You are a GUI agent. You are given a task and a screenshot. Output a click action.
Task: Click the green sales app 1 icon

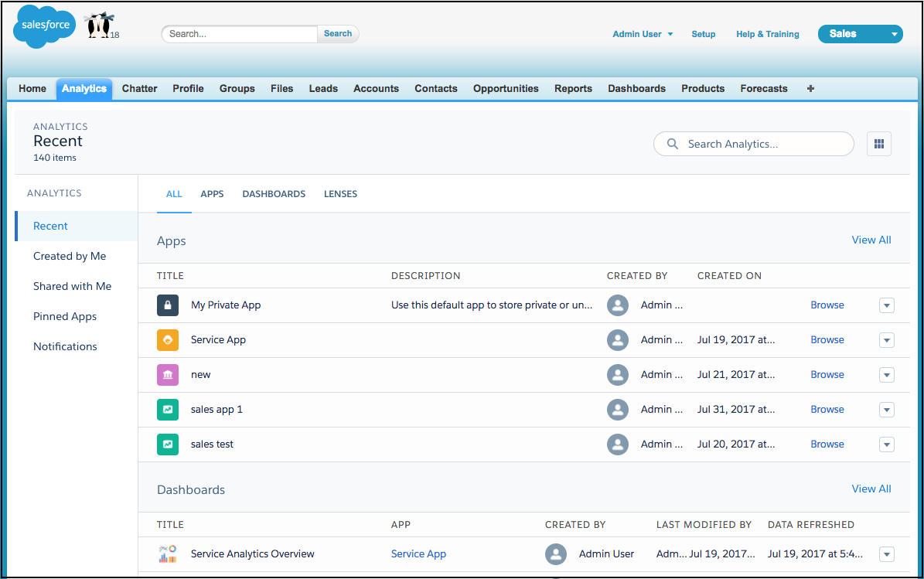168,410
